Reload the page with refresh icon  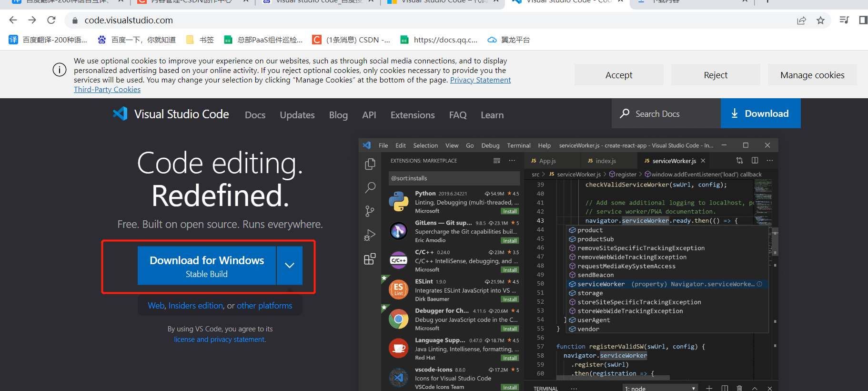(x=51, y=20)
